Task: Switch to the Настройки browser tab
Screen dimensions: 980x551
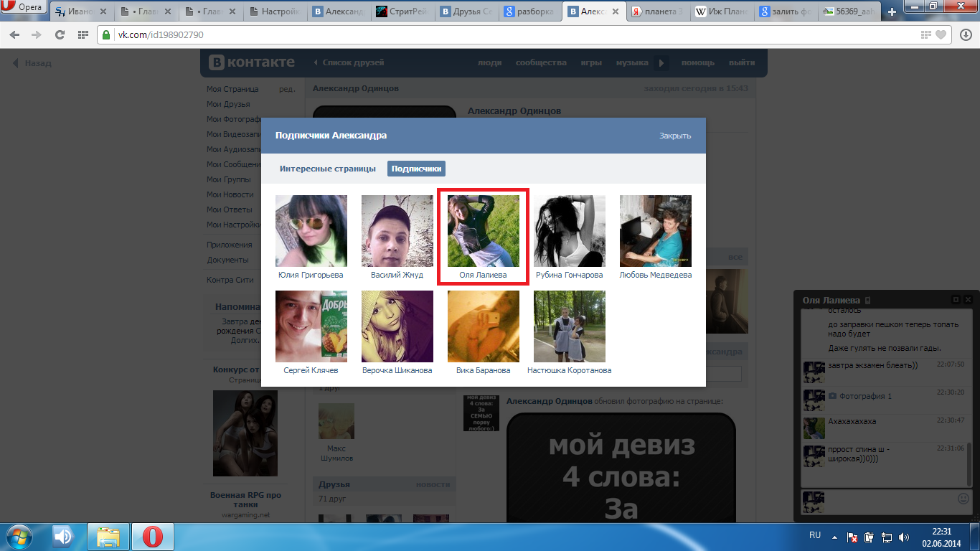Action: click(277, 12)
